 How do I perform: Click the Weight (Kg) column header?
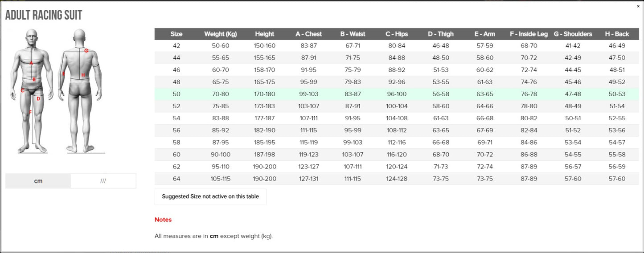[220, 34]
